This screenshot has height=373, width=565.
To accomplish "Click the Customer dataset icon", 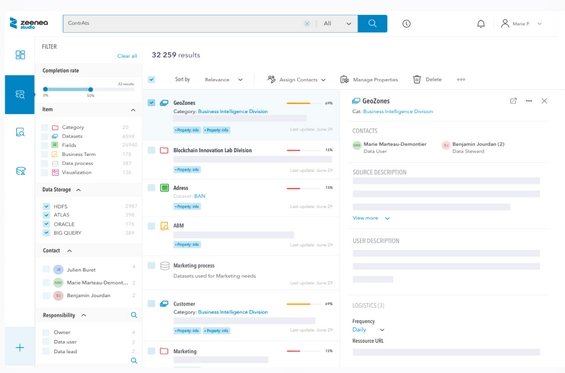I will pyautogui.click(x=164, y=303).
